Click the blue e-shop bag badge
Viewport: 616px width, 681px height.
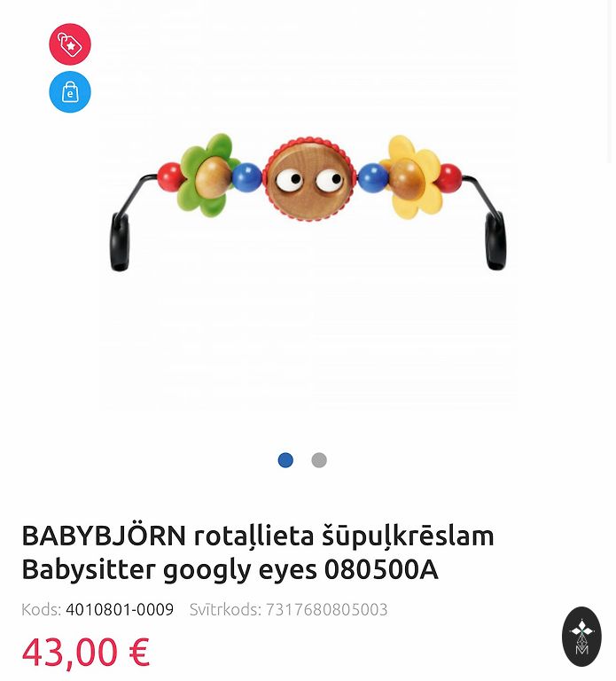coord(70,91)
